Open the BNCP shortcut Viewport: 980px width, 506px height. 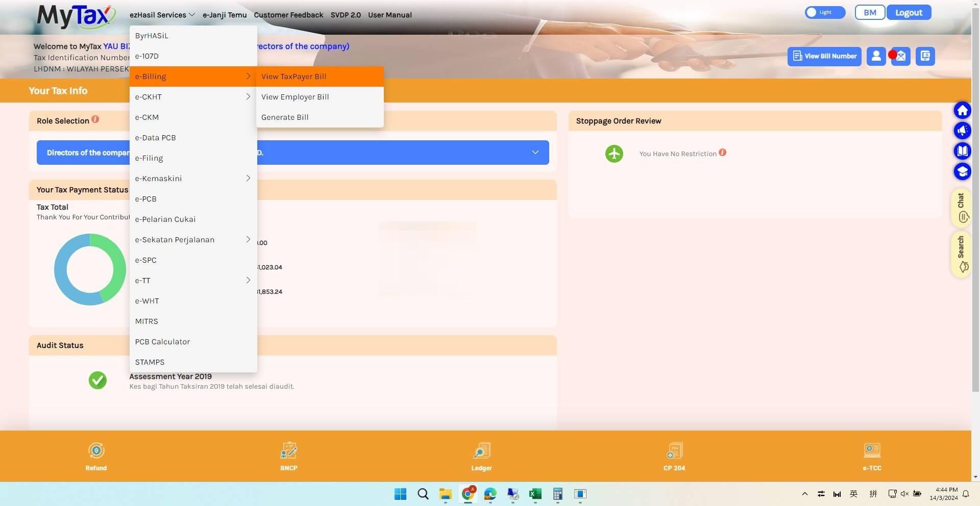[x=289, y=457]
